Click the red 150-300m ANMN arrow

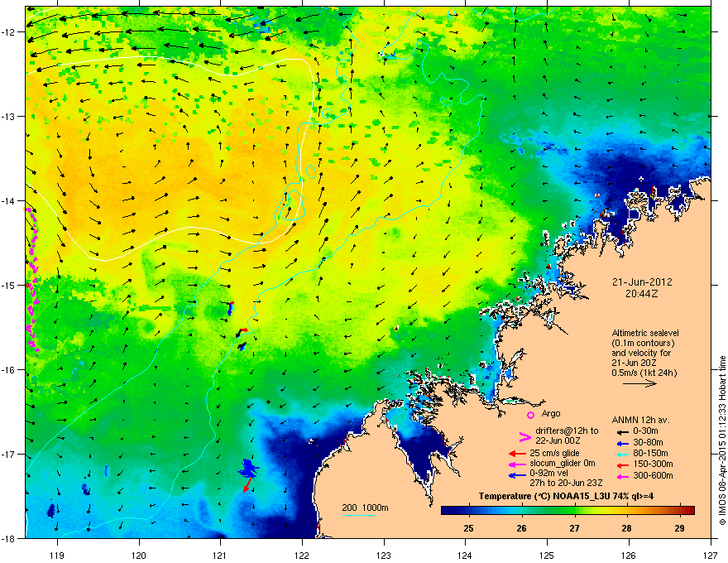pyautogui.click(x=621, y=464)
